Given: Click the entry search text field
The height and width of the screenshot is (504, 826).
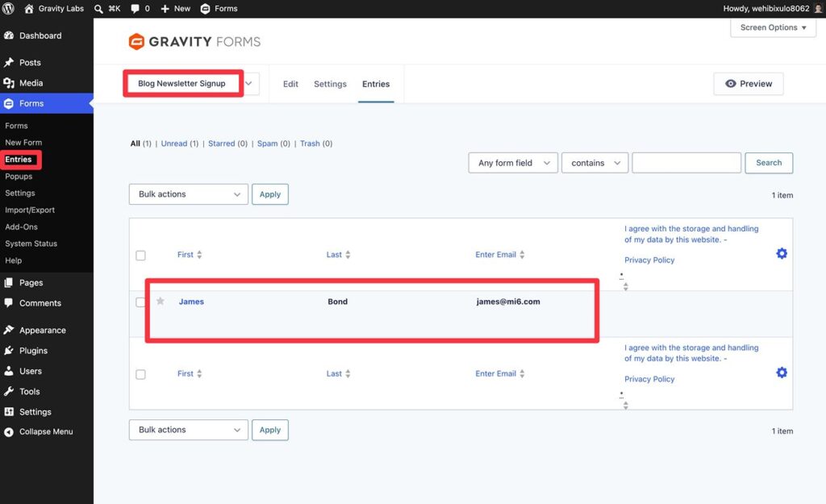Looking at the screenshot, I should click(x=686, y=163).
